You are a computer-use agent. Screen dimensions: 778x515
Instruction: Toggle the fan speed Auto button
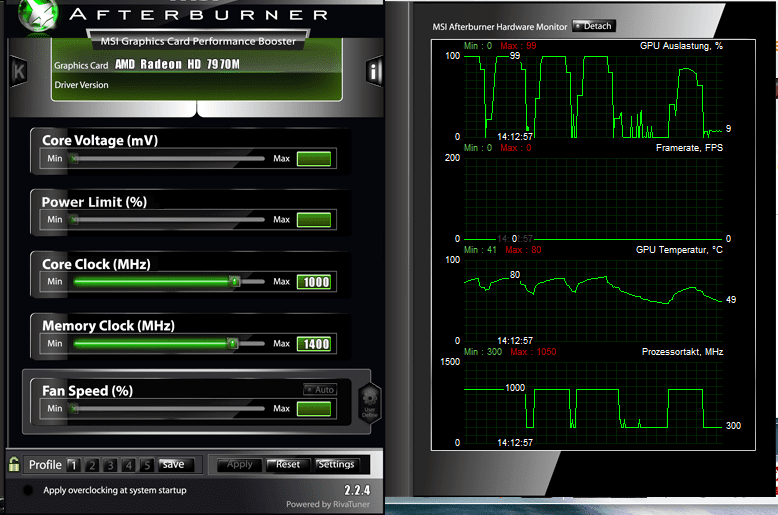pos(320,389)
